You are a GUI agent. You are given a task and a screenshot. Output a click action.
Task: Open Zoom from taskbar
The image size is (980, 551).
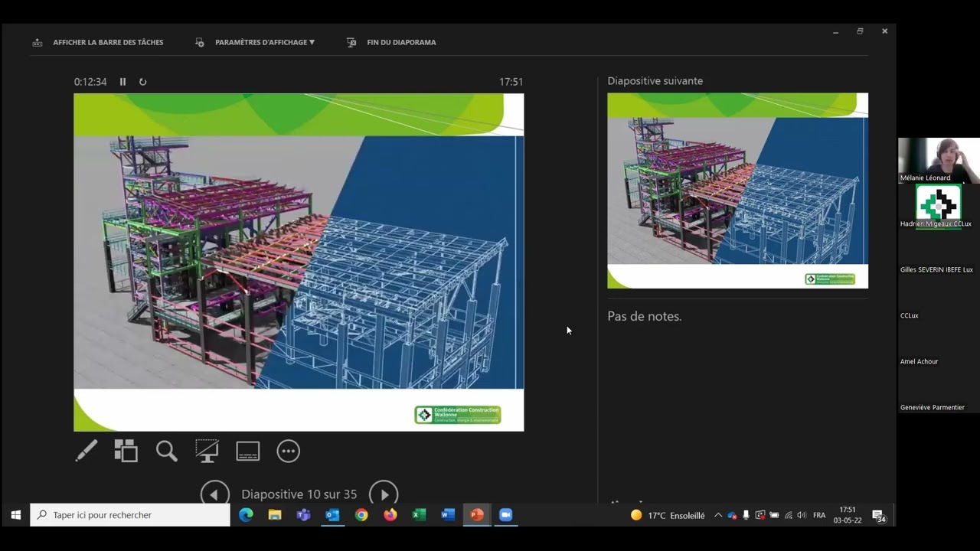click(505, 515)
